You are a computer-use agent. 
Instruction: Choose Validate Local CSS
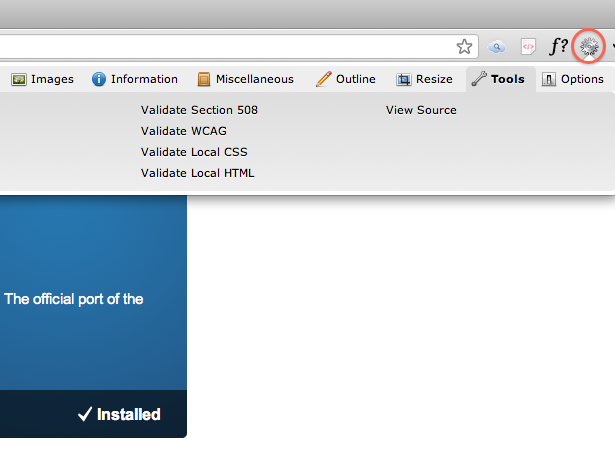pyautogui.click(x=194, y=152)
